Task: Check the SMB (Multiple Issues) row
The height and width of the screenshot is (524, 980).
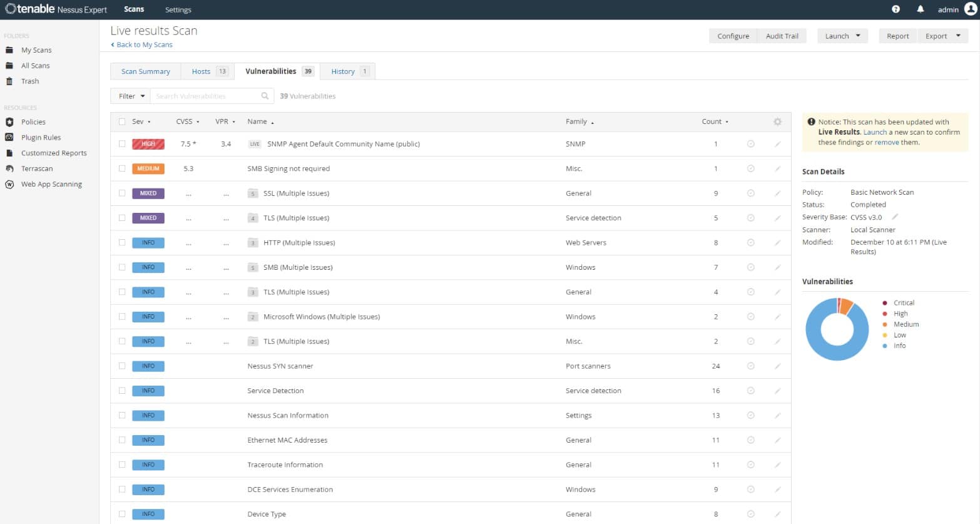Action: 122,267
